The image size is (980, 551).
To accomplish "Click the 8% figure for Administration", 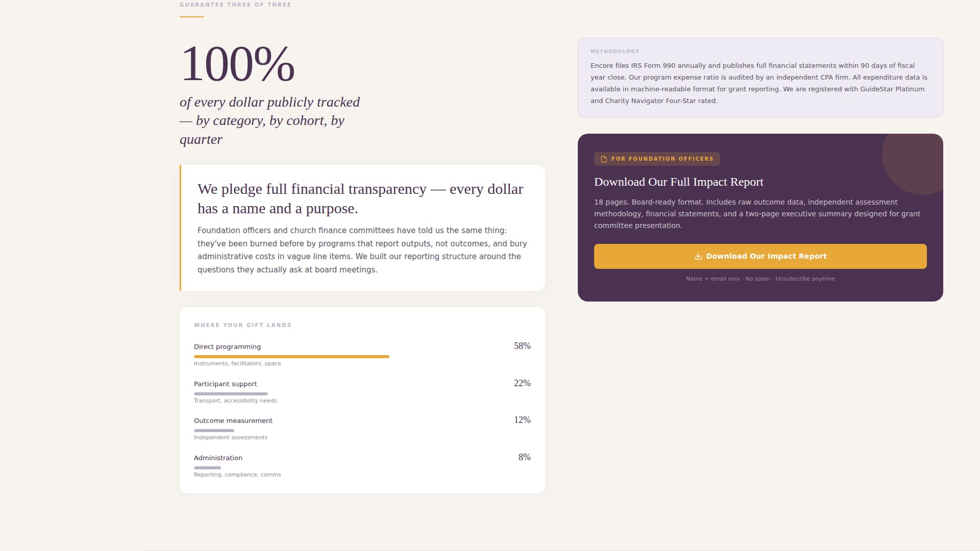I will [x=524, y=457].
